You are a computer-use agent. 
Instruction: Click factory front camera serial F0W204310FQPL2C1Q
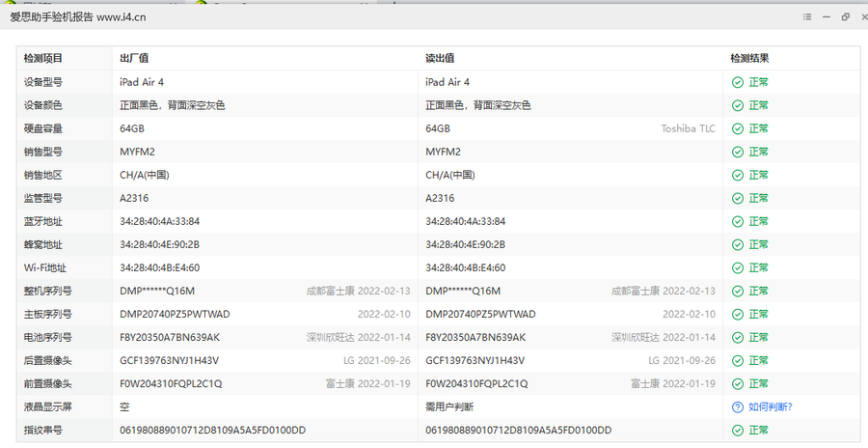[x=171, y=383]
